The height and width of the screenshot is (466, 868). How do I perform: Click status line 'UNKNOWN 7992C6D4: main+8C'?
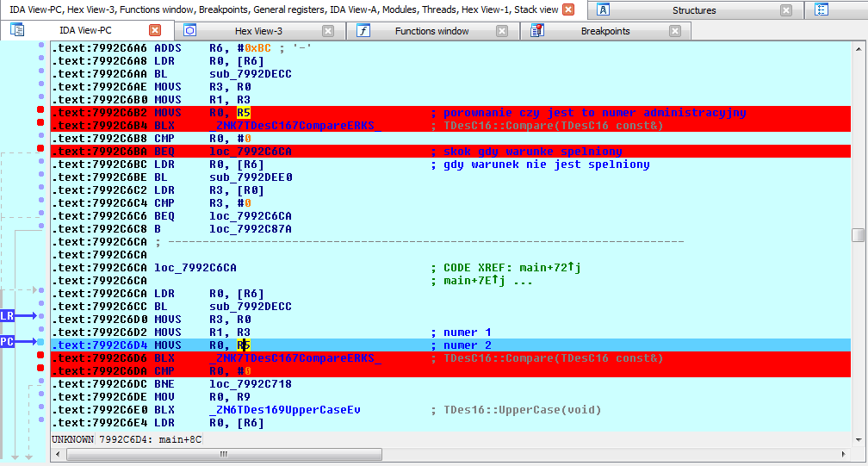point(127,439)
